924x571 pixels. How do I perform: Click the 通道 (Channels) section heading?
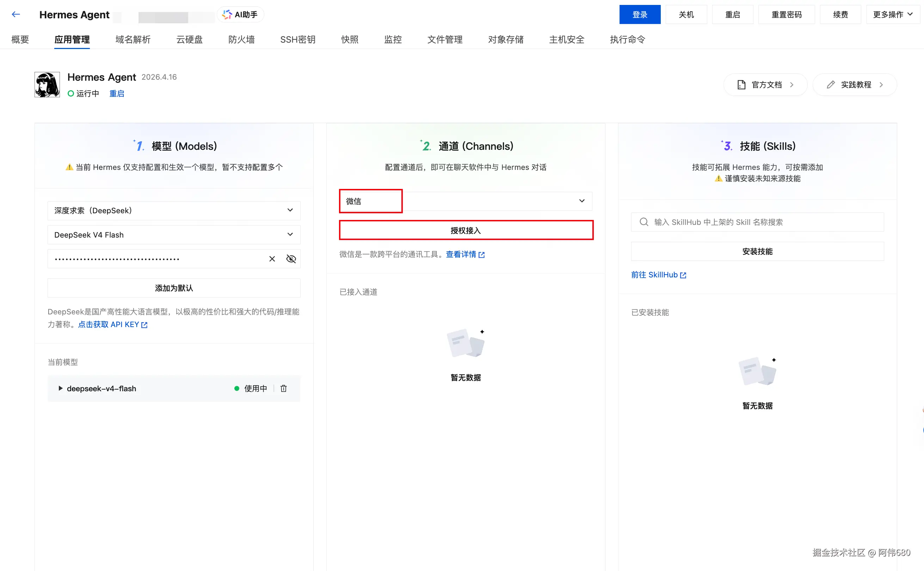pyautogui.click(x=476, y=146)
